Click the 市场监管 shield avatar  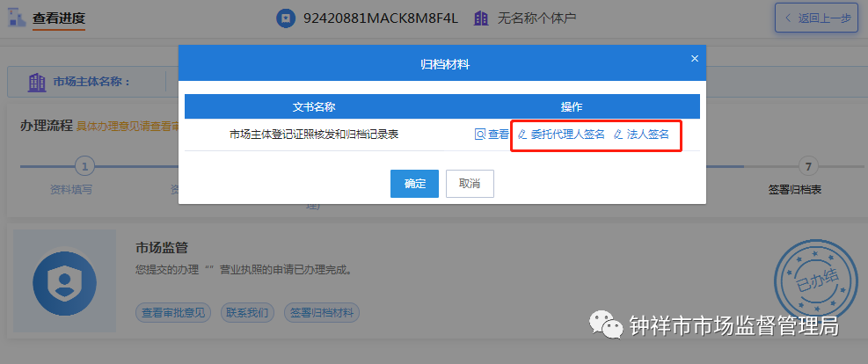[x=65, y=281]
